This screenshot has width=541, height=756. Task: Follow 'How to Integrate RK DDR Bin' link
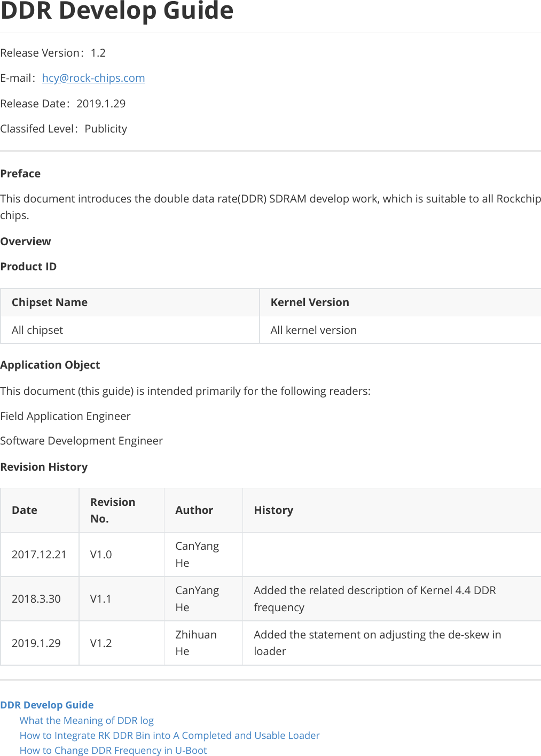[x=169, y=735]
